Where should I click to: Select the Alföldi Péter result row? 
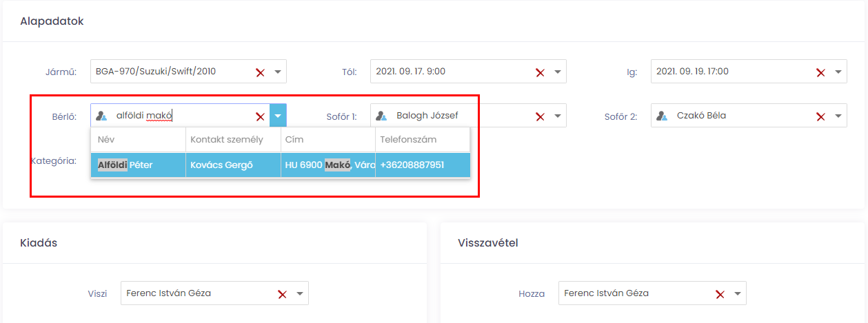tap(281, 165)
